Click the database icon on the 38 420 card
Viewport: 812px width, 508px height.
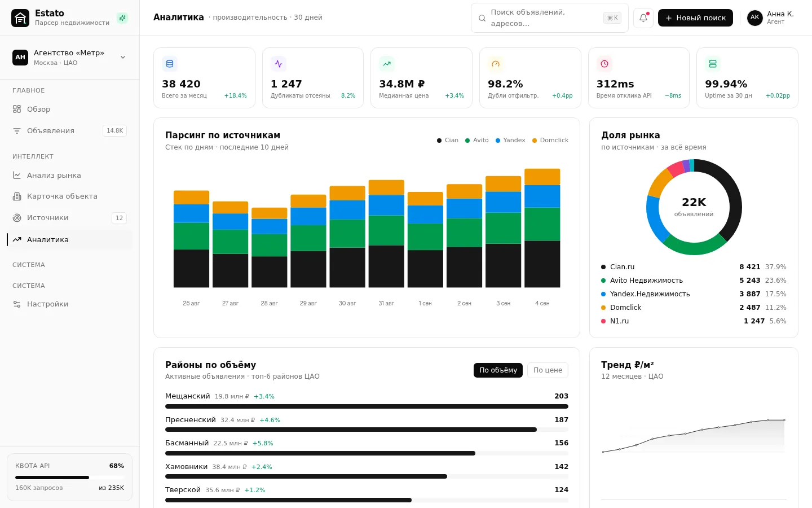[x=170, y=64]
